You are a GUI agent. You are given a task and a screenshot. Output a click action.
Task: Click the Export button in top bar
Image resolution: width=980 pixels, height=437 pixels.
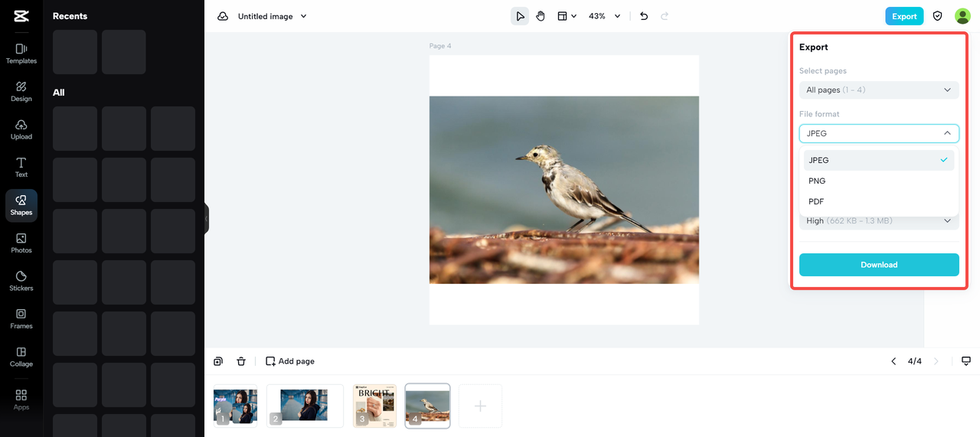click(x=904, y=16)
